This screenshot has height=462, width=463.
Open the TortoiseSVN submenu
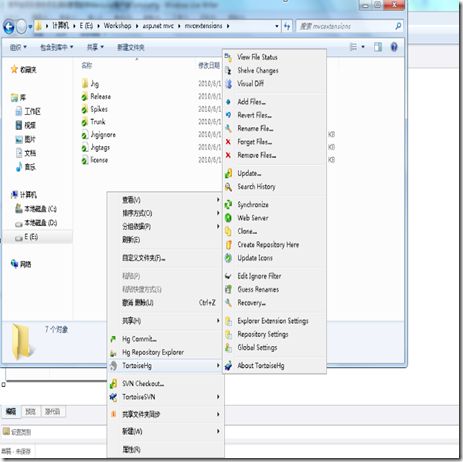coord(166,397)
